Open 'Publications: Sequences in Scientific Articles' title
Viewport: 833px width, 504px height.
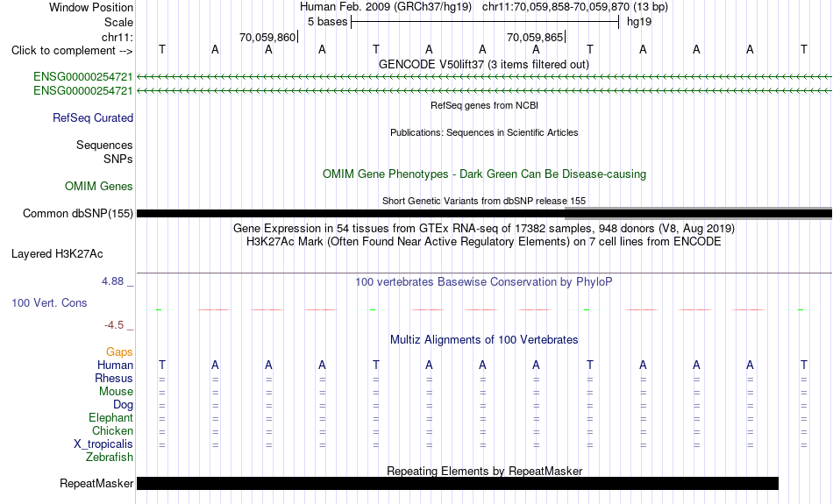[x=484, y=132]
